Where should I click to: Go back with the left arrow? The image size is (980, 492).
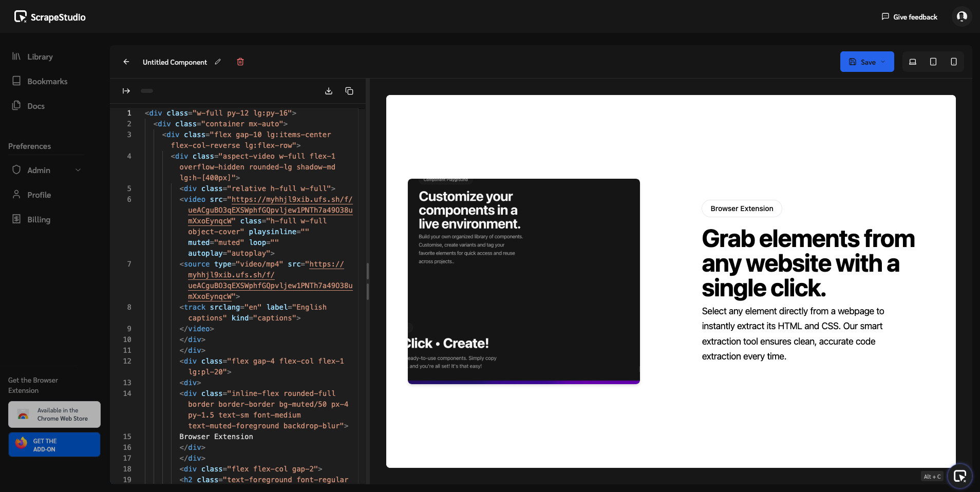[126, 62]
